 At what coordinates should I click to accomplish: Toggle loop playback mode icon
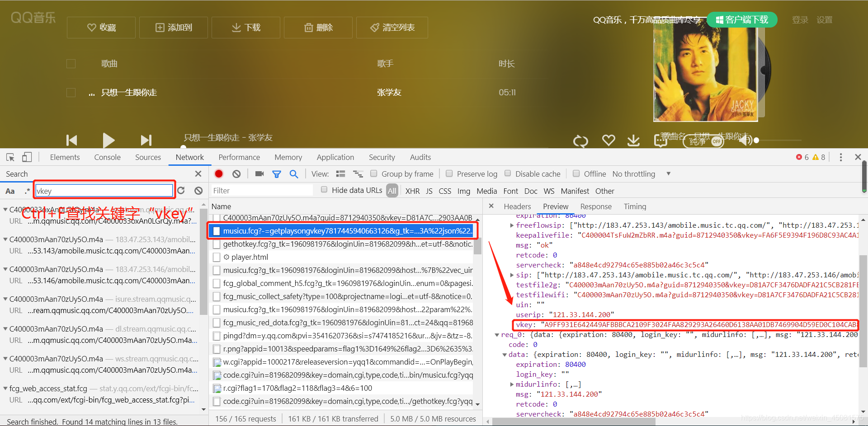(580, 141)
